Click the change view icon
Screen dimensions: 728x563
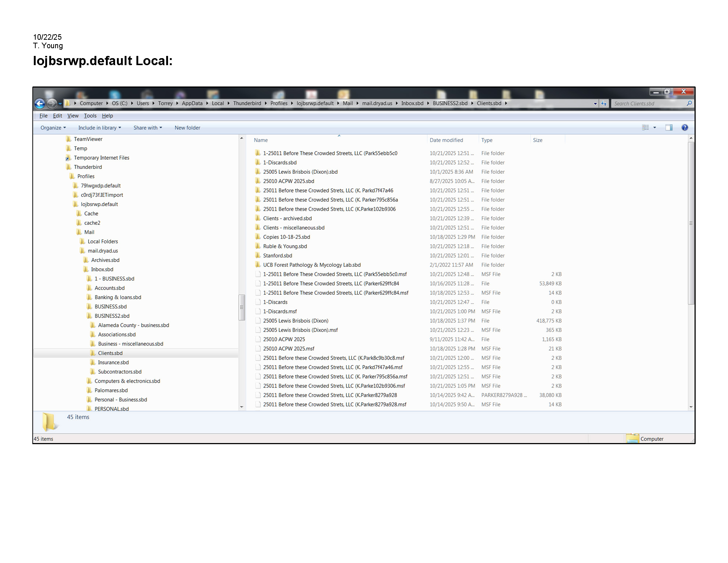645,128
